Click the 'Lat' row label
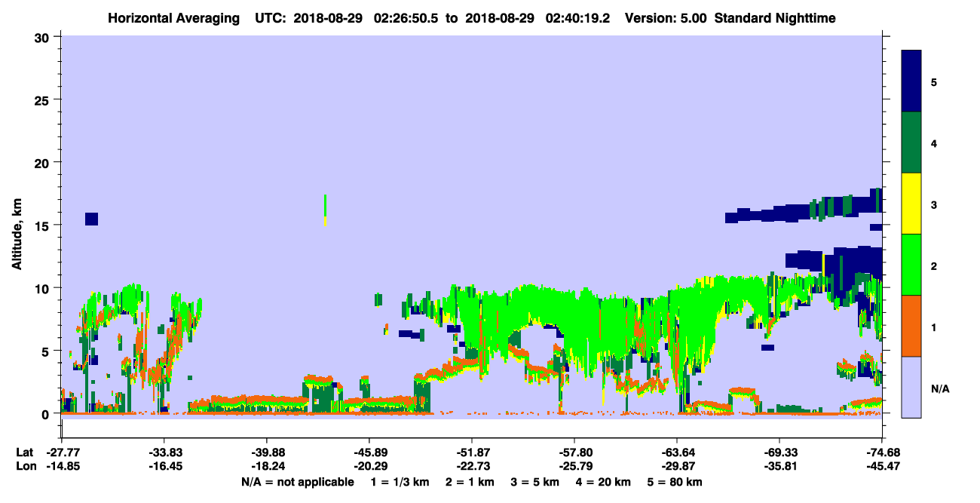The image size is (980, 503). [x=24, y=452]
